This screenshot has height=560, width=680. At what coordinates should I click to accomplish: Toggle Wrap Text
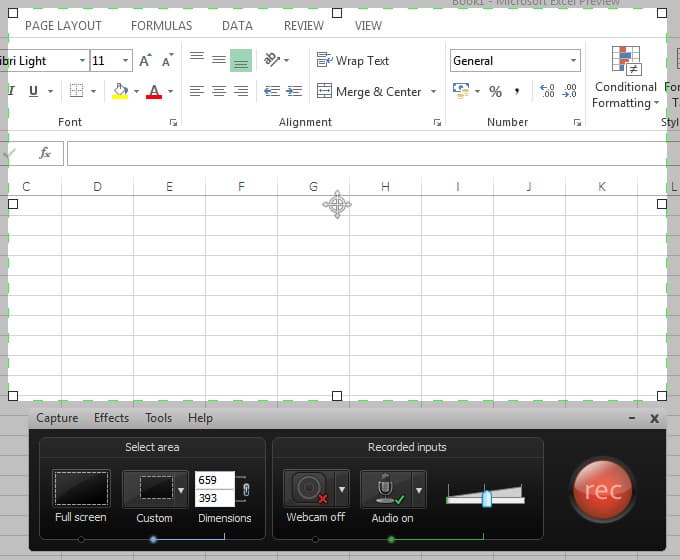click(353, 60)
